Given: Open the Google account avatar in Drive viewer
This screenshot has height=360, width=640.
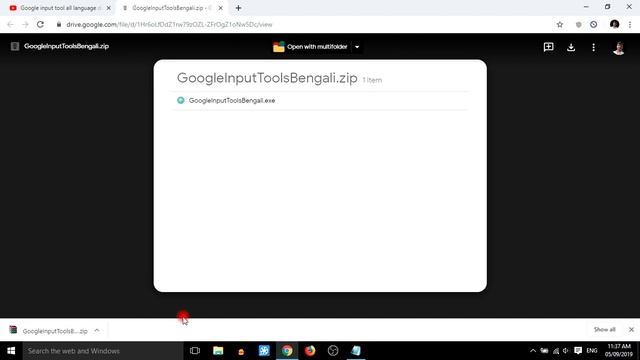Looking at the screenshot, I should tap(619, 48).
